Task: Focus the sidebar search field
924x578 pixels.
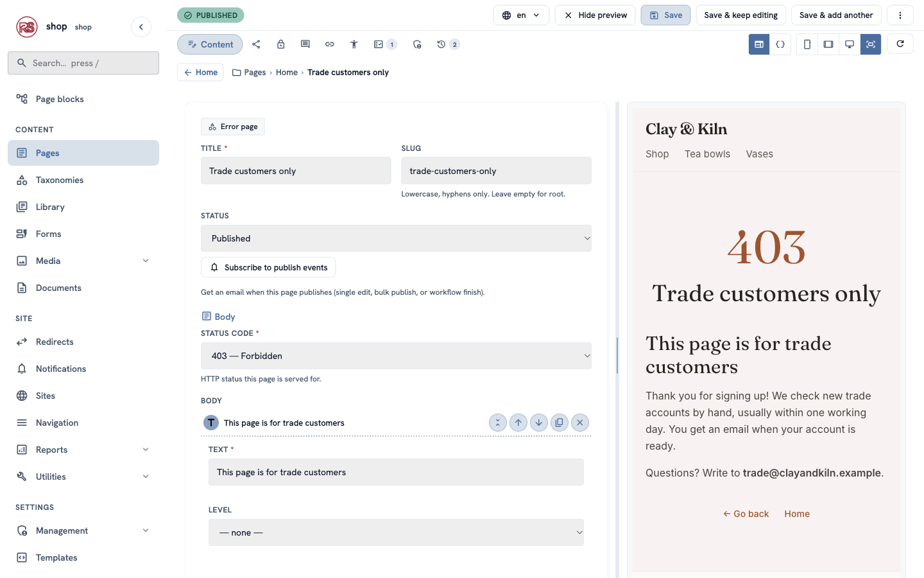Action: tap(83, 63)
